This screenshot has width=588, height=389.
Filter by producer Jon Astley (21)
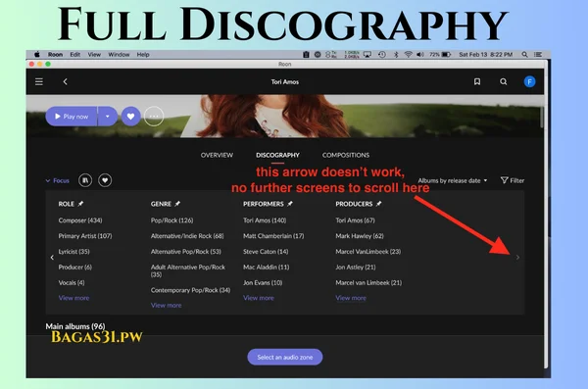[356, 267]
